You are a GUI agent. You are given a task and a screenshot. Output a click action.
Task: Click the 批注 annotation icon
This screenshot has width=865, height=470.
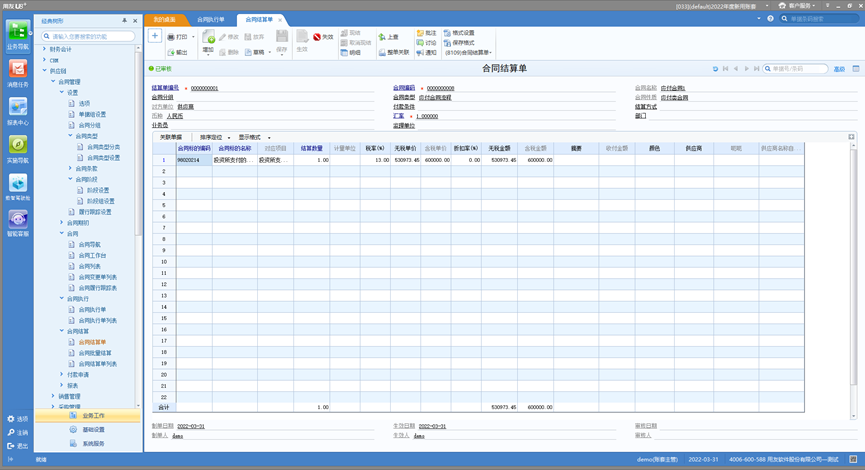[x=420, y=33]
